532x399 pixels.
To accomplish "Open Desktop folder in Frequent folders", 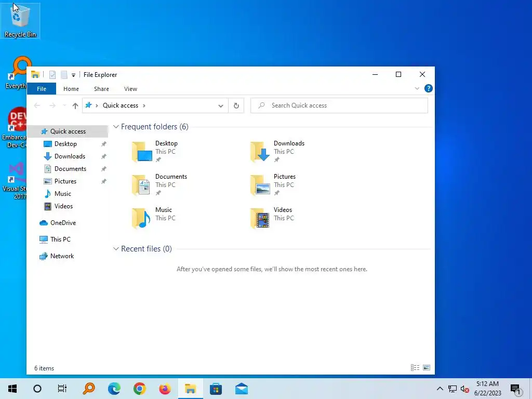I will pos(155,151).
